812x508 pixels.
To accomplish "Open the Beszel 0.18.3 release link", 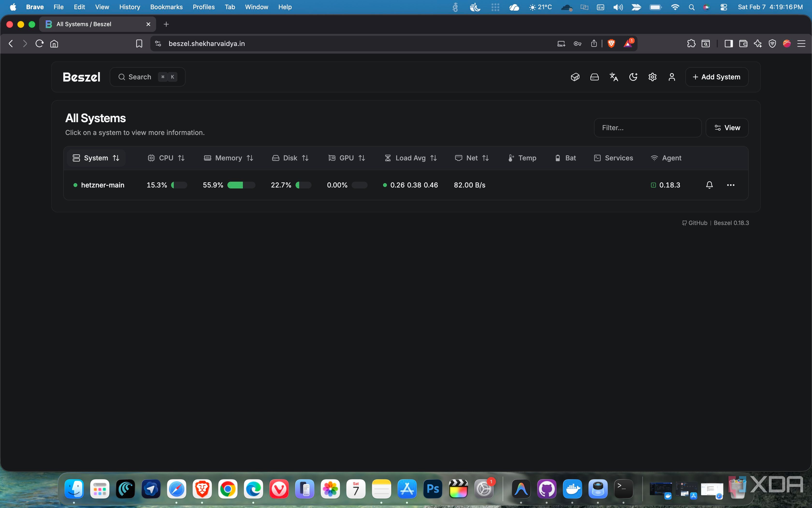I will tap(732, 223).
